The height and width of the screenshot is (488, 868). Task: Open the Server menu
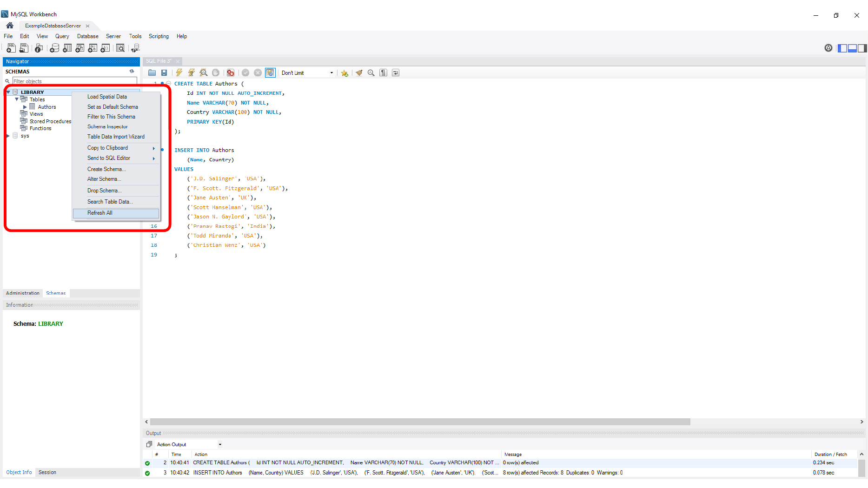tap(113, 36)
